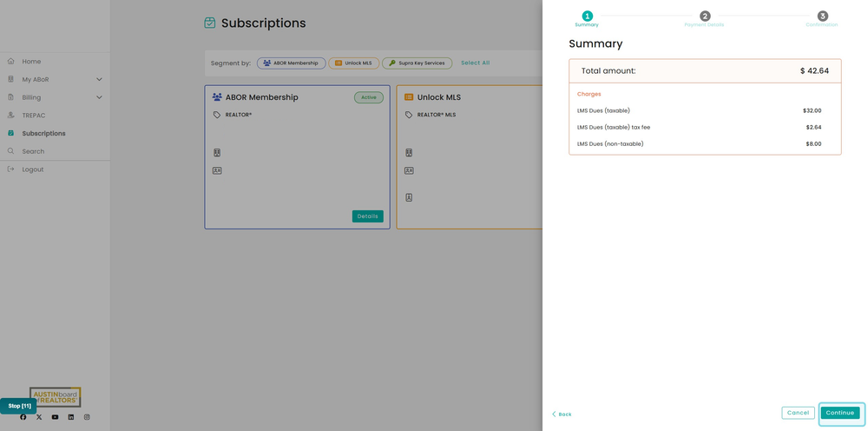Click the ID card icon in ABOR Membership card
This screenshot has height=431, width=868.
217,170
